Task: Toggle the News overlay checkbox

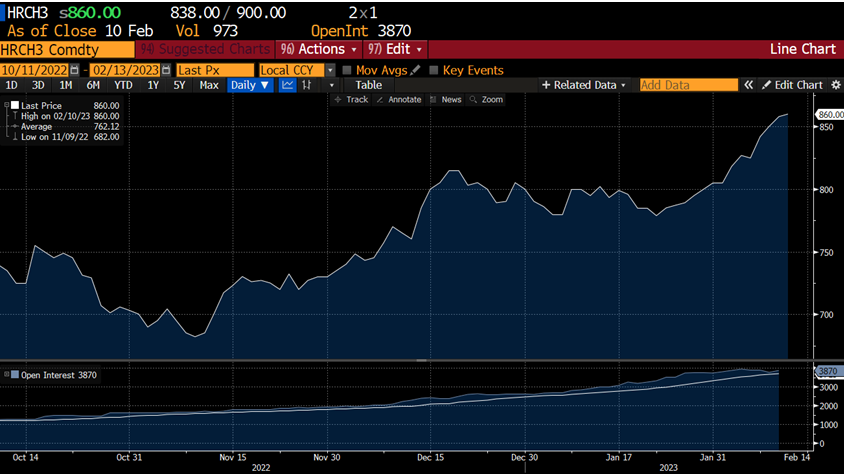Action: pos(435,100)
